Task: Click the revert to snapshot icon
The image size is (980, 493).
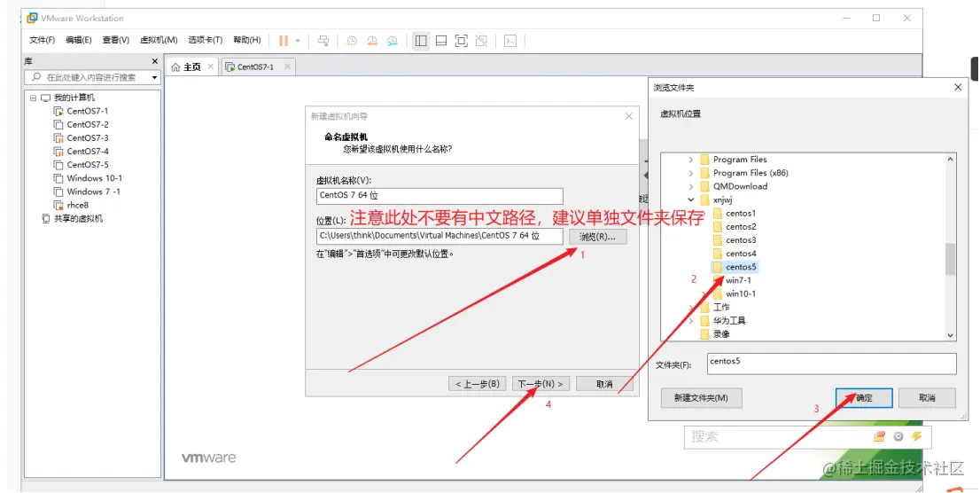Action: click(372, 41)
